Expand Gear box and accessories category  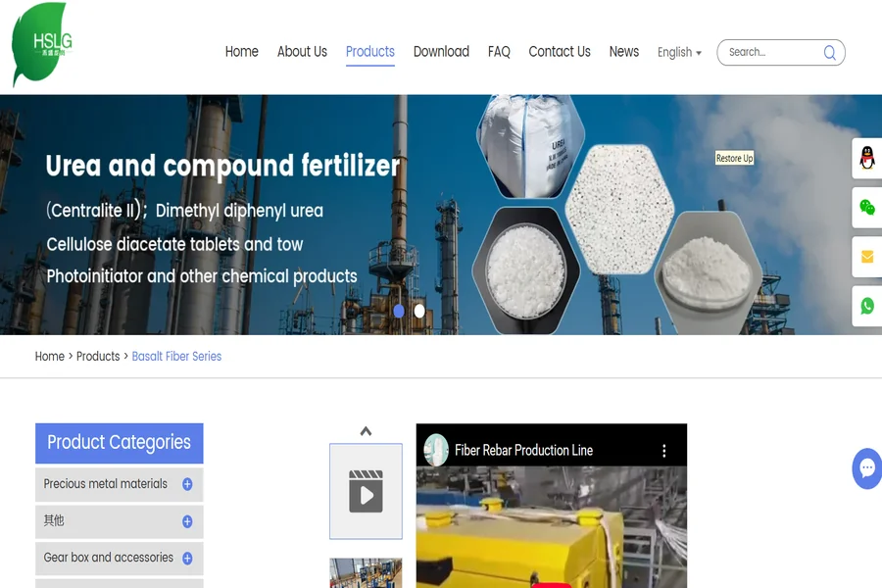pos(187,559)
